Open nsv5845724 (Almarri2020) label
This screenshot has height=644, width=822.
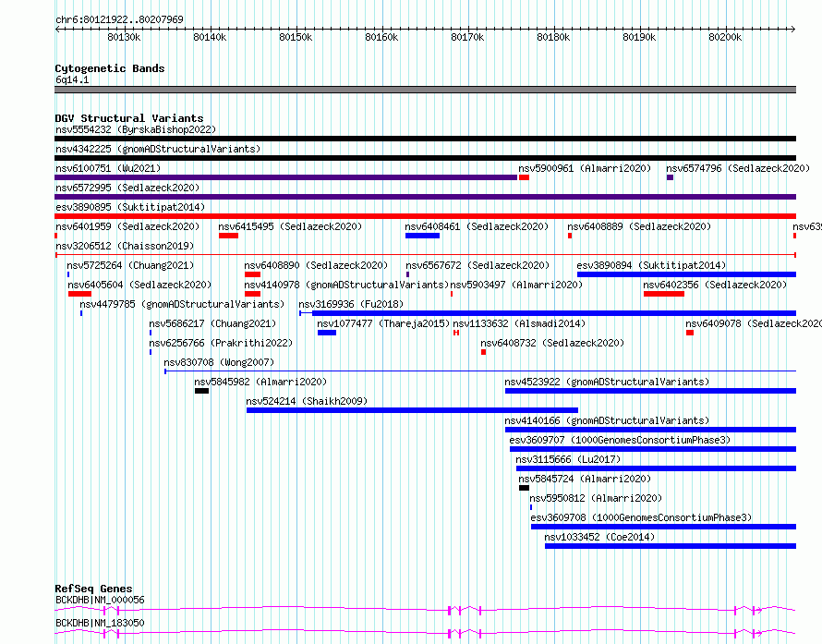[x=585, y=479]
